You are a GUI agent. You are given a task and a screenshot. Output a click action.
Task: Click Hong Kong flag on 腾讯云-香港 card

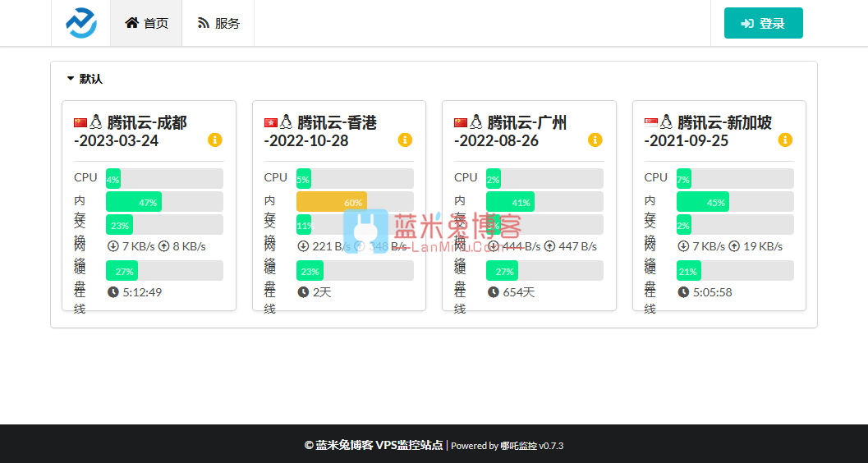(x=271, y=122)
